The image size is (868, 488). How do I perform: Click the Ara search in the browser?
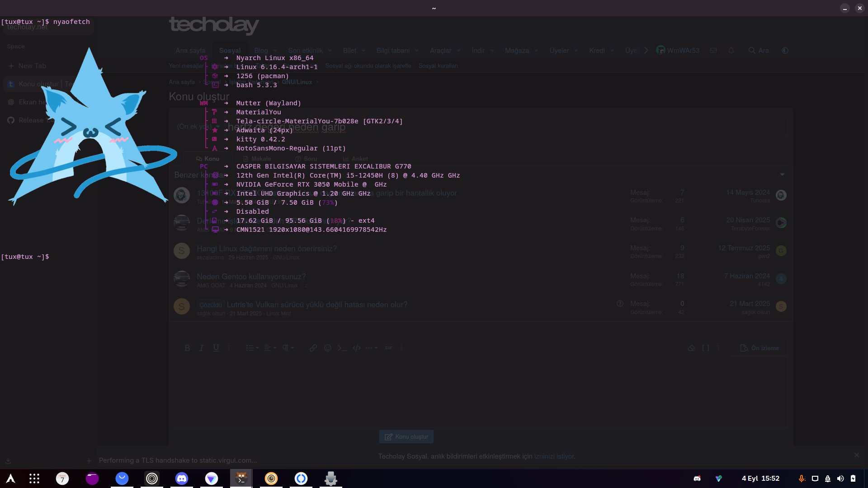click(759, 51)
